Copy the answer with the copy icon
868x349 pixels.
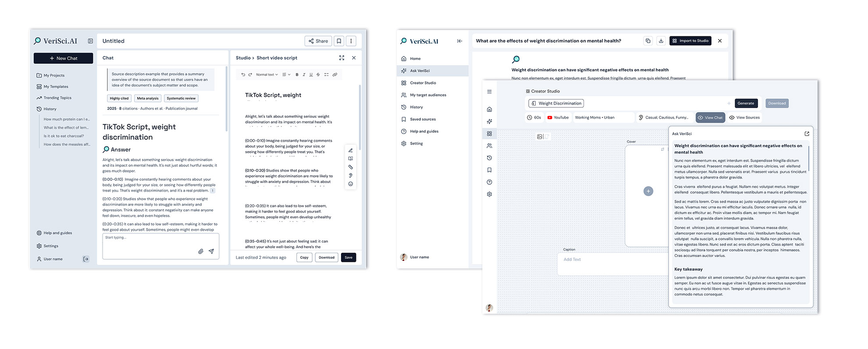point(648,41)
